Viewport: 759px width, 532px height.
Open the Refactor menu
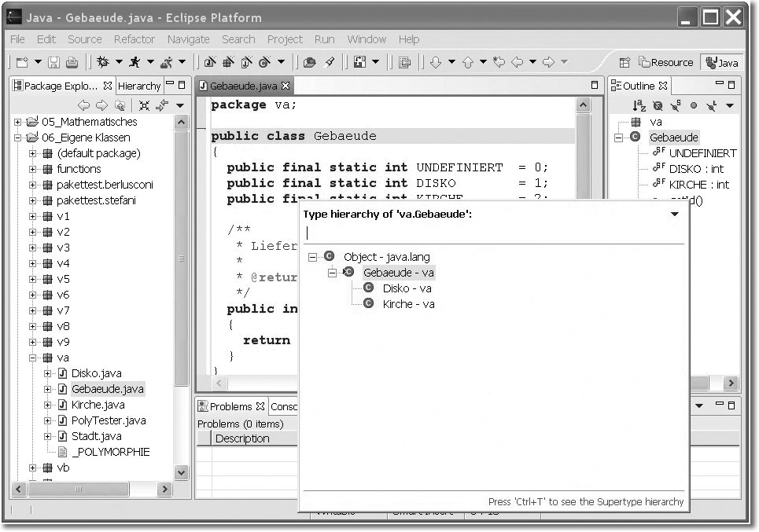pyautogui.click(x=134, y=39)
